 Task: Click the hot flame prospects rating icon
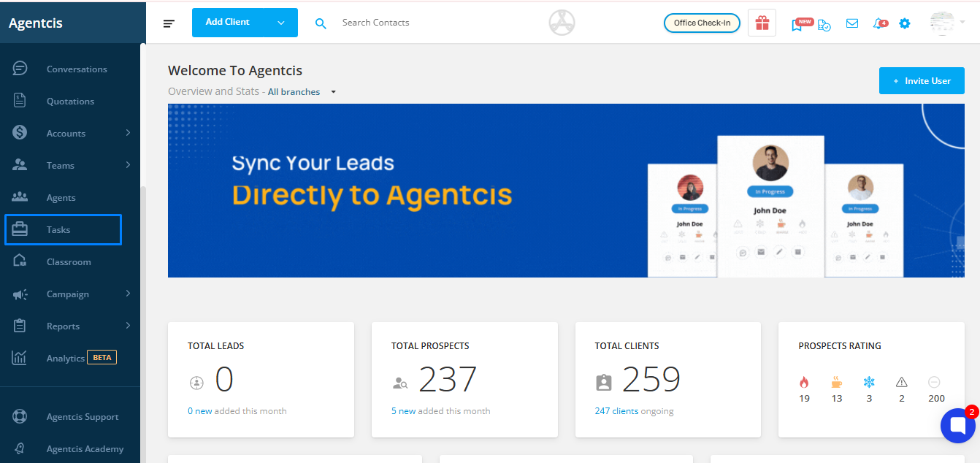(804, 382)
